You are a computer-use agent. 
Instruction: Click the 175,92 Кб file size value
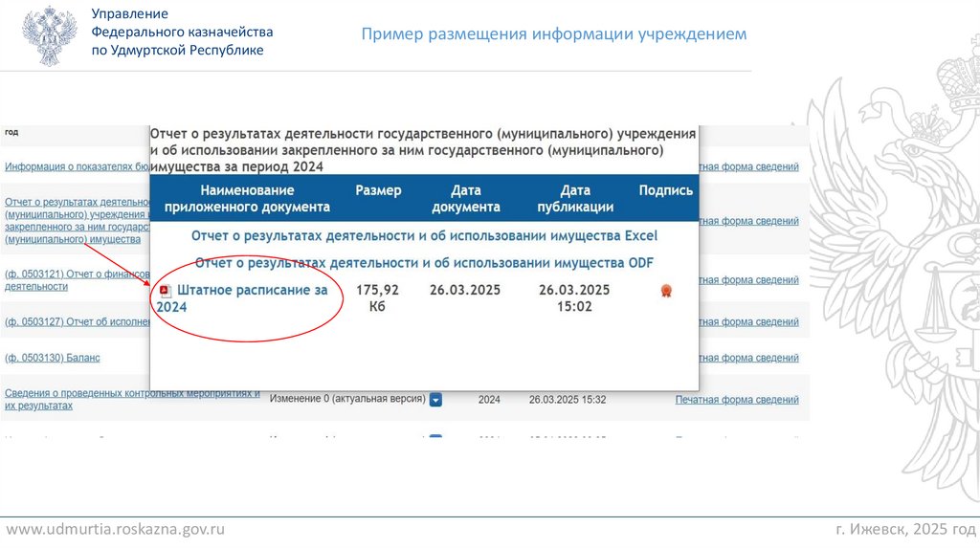(x=377, y=297)
